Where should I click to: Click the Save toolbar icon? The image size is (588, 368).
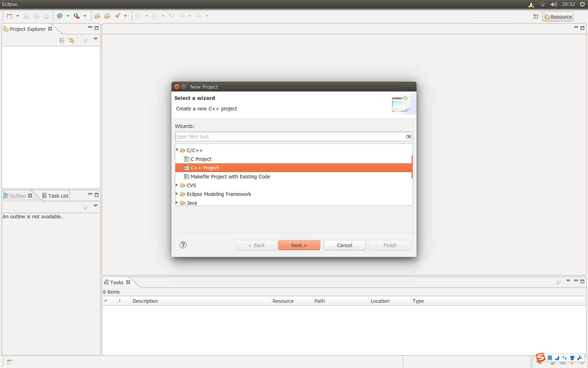click(26, 16)
